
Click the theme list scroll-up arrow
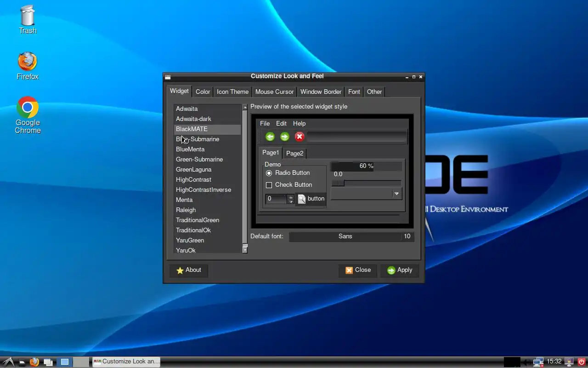tap(245, 107)
